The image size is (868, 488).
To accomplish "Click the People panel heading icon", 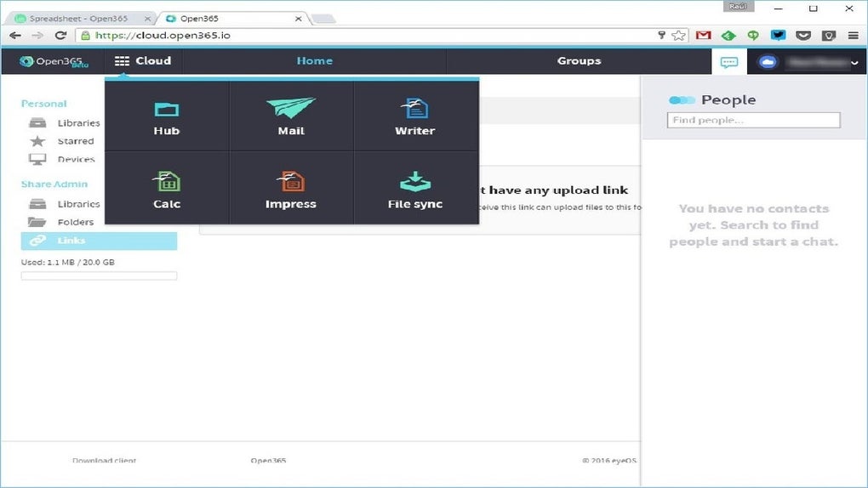I will click(682, 100).
